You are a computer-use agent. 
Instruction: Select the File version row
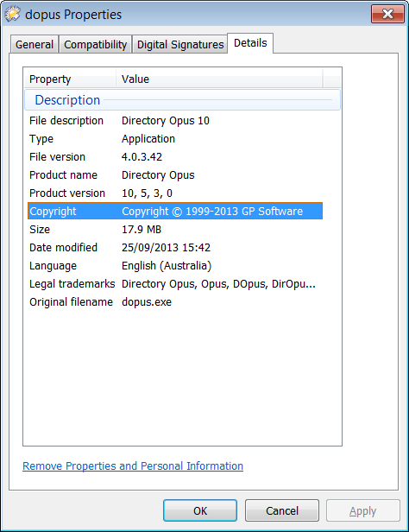tap(175, 157)
